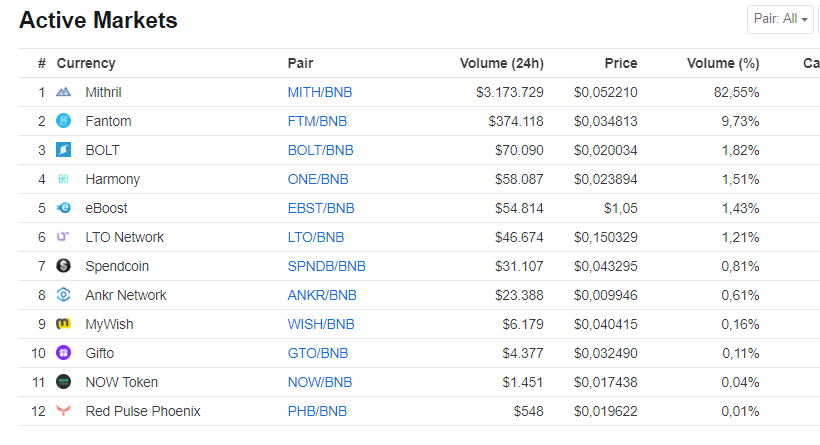Click the MyWish coin icon
The image size is (820, 445).
tap(63, 324)
